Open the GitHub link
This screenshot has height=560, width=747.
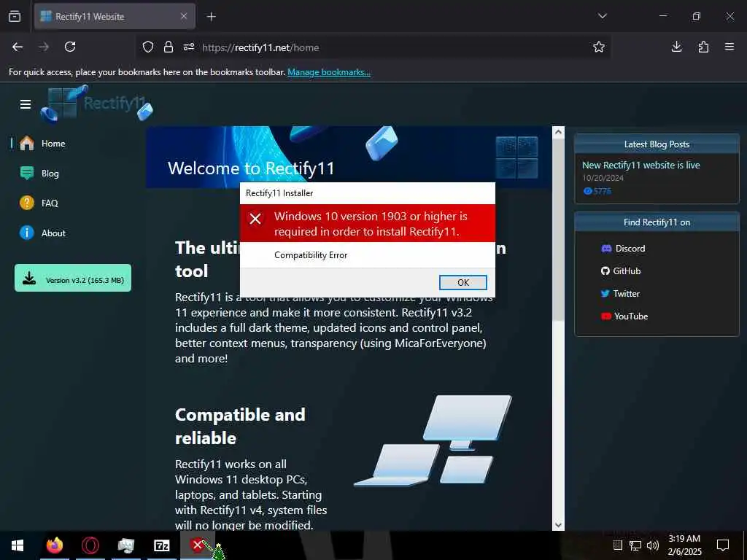(x=621, y=271)
